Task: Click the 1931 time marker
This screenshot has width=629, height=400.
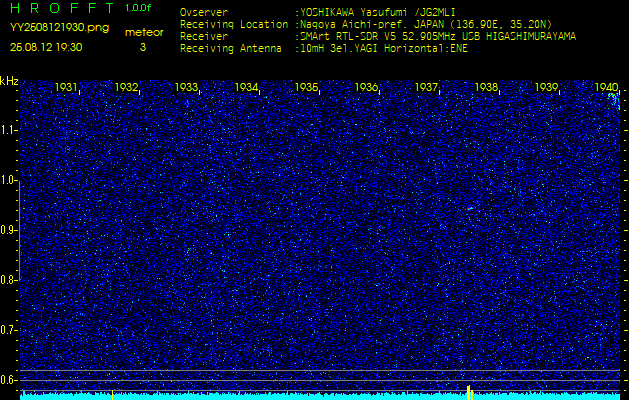Action: coord(66,87)
